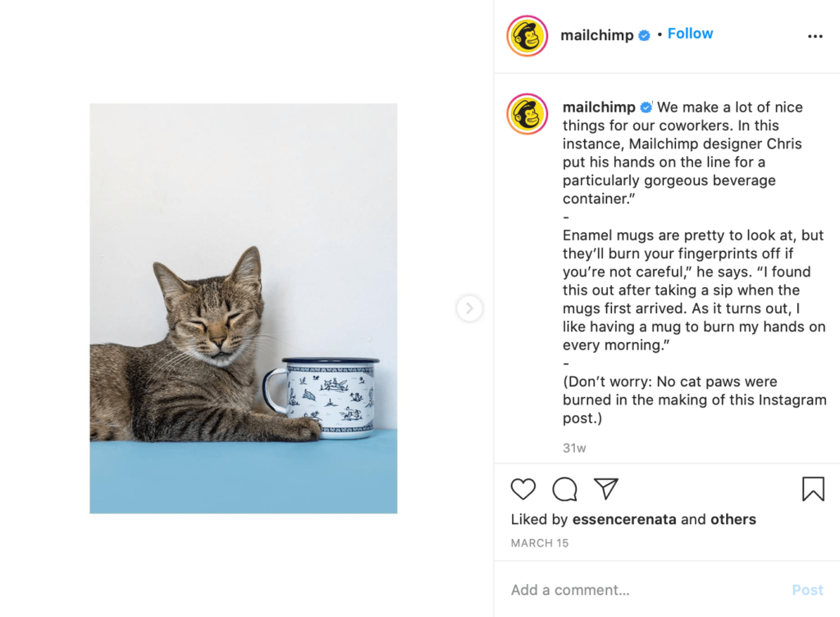Toggle like by clicking the heart icon
The image size is (840, 617).
click(523, 489)
